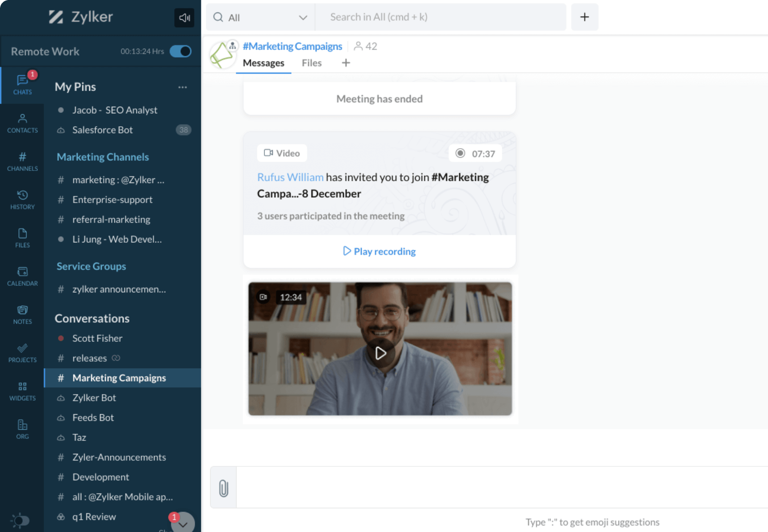The width and height of the screenshot is (768, 532).
Task: View chat History
Action: click(x=22, y=199)
